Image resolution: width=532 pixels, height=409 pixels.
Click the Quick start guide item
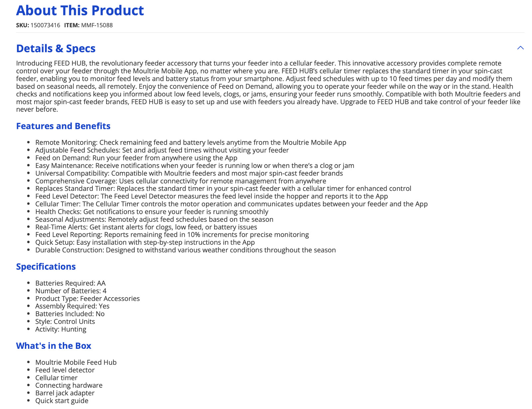click(62, 401)
